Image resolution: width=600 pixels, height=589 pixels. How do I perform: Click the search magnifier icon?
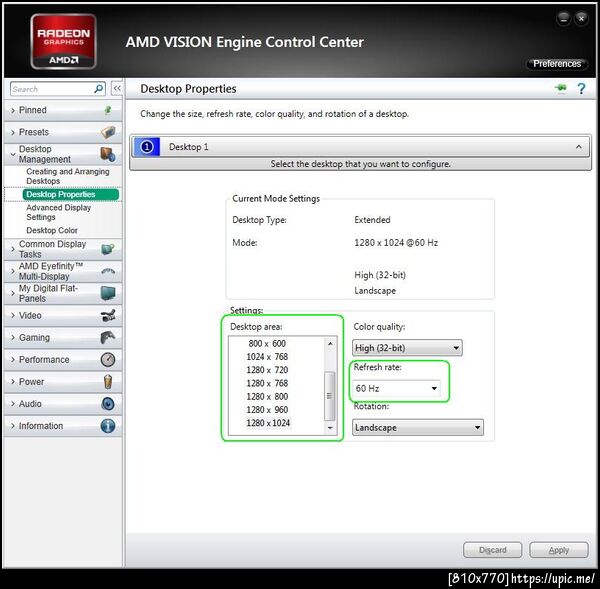98,89
